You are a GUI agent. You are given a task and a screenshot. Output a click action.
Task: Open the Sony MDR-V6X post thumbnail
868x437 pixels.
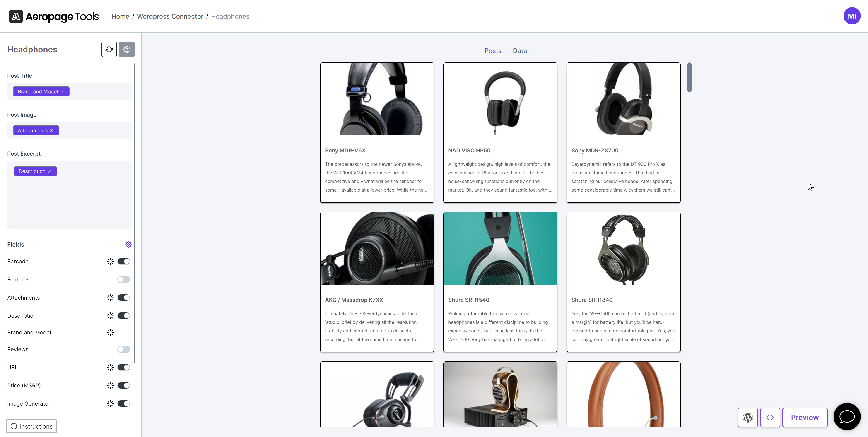click(377, 99)
